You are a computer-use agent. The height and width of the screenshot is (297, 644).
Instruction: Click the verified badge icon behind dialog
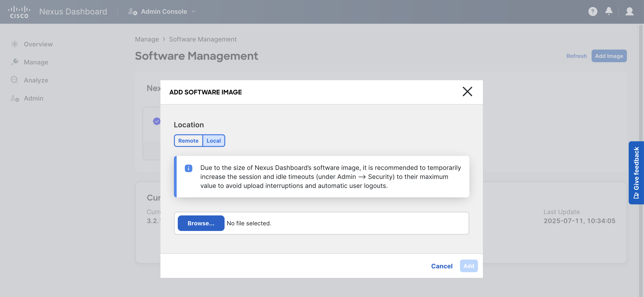tap(157, 121)
